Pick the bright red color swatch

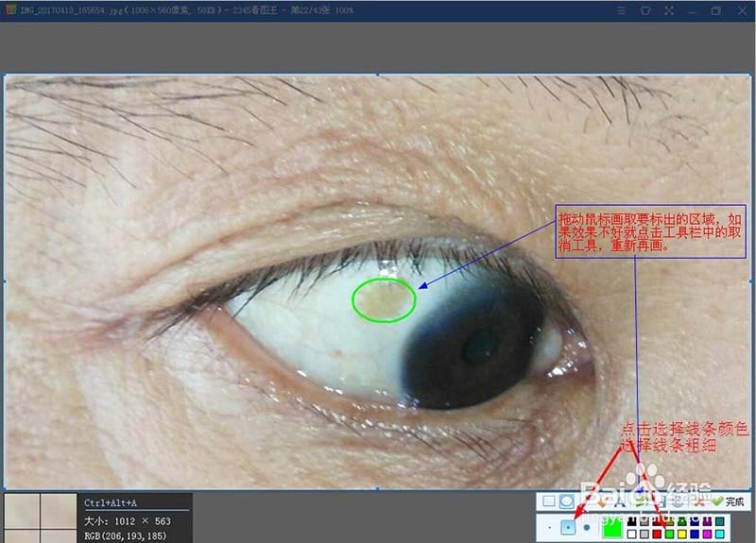[x=657, y=535]
